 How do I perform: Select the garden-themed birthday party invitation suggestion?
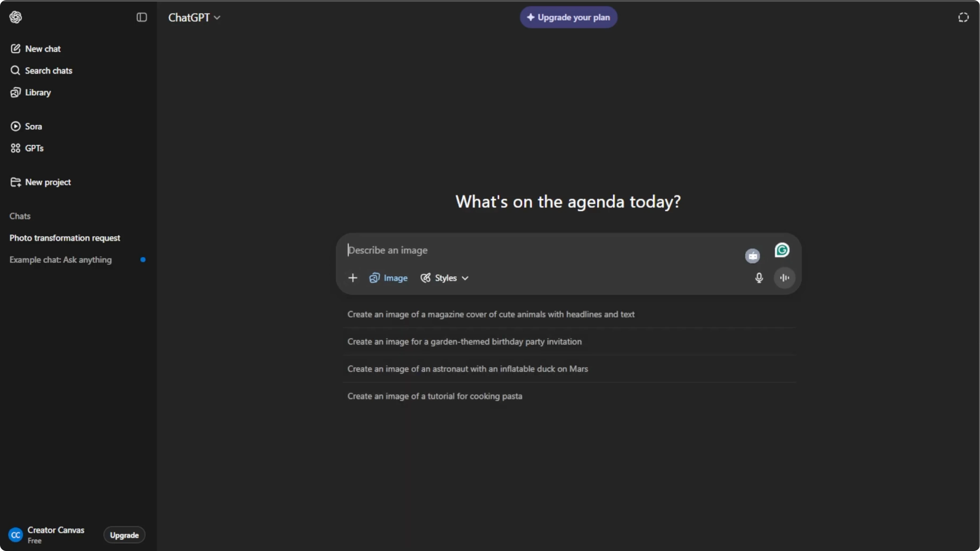pos(569,342)
